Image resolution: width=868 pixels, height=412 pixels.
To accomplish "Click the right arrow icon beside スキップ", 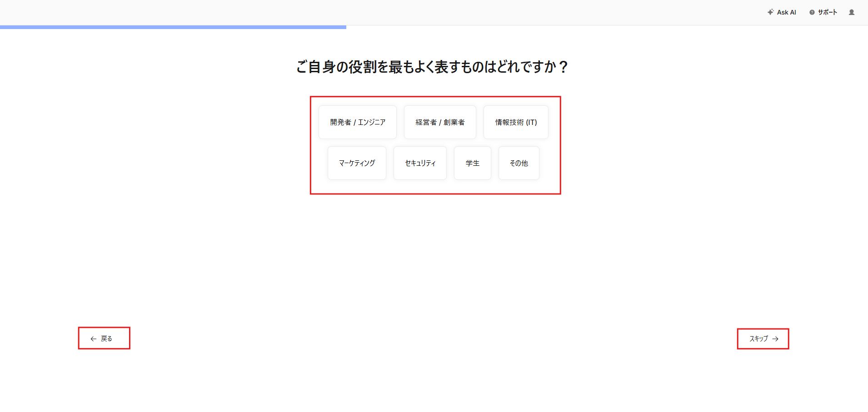I will tap(775, 339).
